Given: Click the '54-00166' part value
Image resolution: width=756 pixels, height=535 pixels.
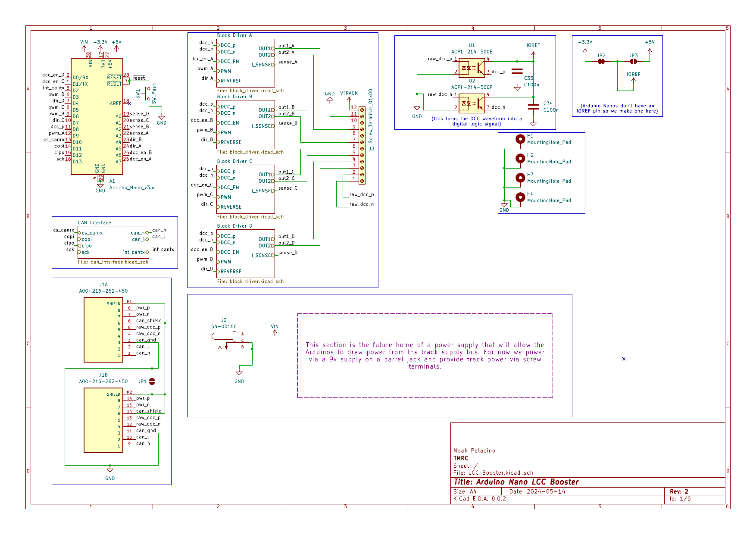Looking at the screenshot, I should 224,327.
